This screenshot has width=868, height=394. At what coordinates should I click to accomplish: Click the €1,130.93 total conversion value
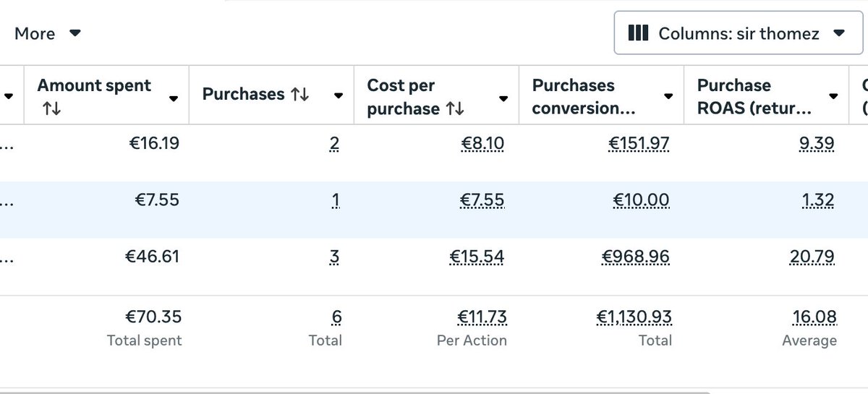634,317
